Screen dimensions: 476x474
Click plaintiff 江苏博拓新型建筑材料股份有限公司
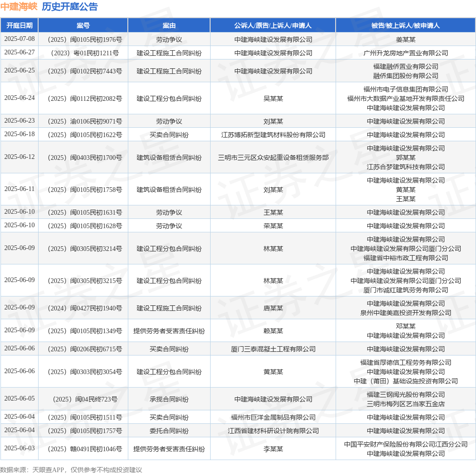[273, 135]
